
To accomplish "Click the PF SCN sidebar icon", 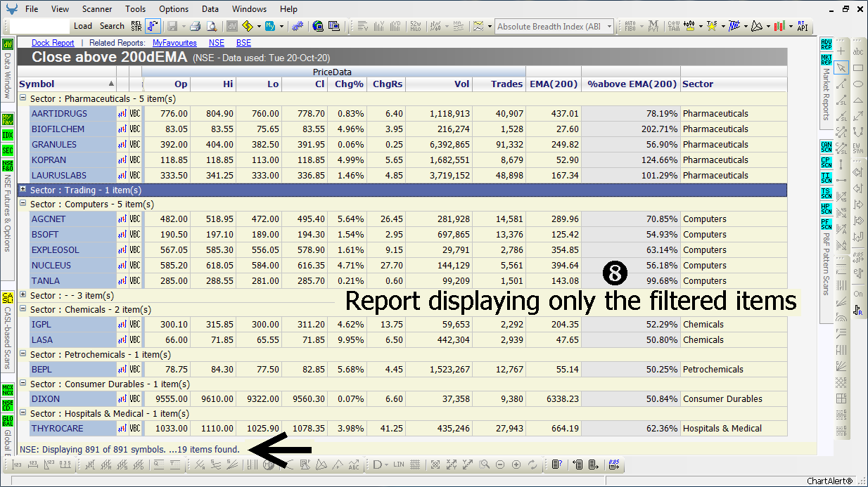I will (x=826, y=224).
